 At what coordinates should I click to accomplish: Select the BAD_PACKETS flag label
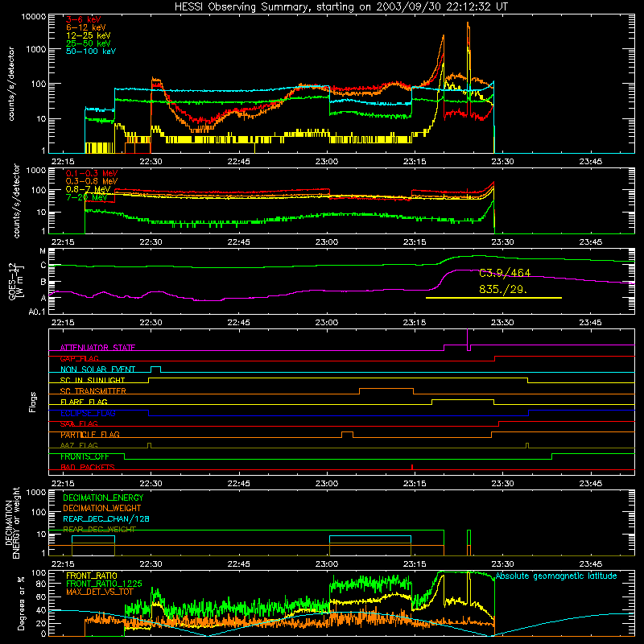click(x=88, y=467)
